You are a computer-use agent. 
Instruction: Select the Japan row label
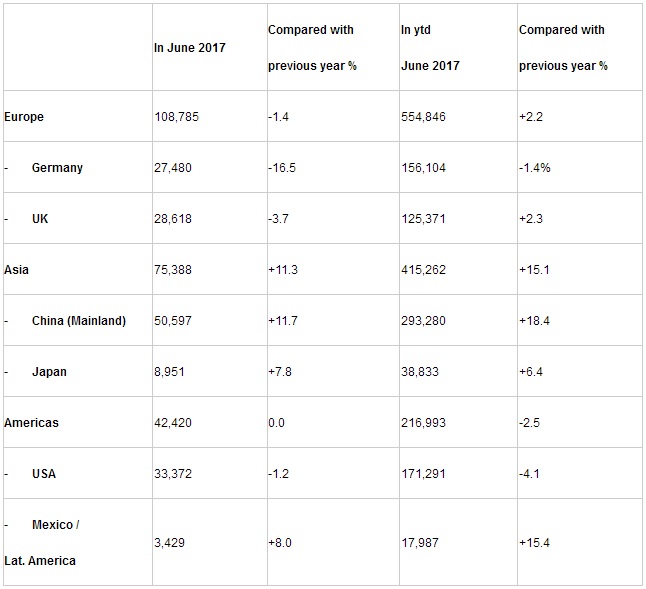(49, 372)
